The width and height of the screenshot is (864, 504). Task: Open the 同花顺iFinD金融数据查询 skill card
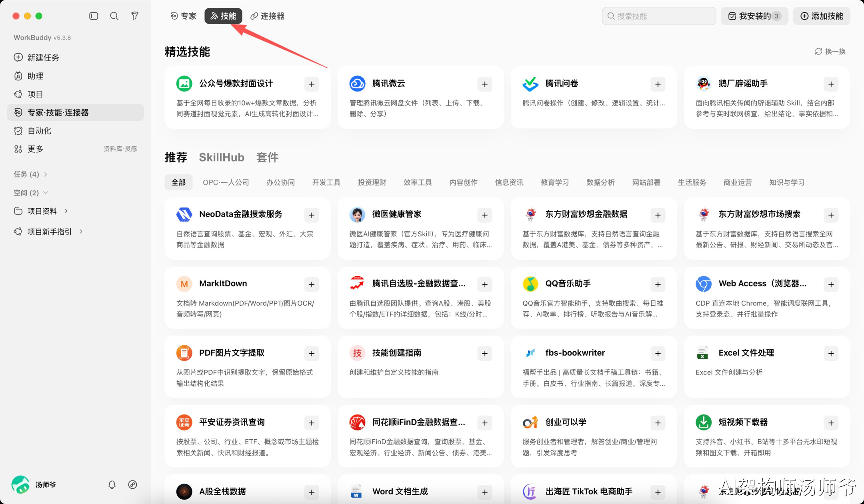420,436
